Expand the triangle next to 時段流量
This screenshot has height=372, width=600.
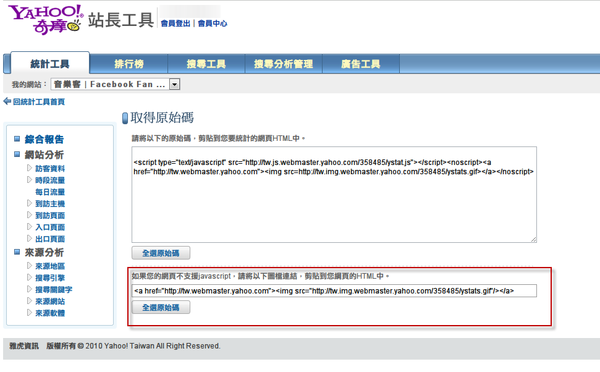[x=29, y=179]
